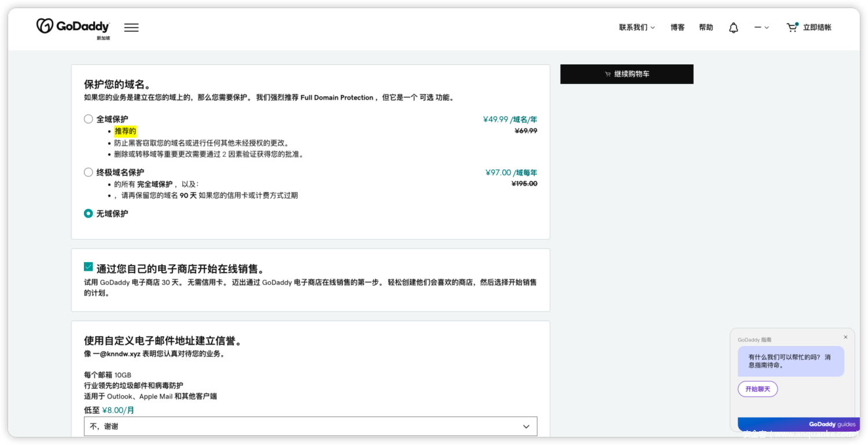Expand the 联系我们 dropdown
This screenshot has width=868, height=445.
tap(637, 28)
